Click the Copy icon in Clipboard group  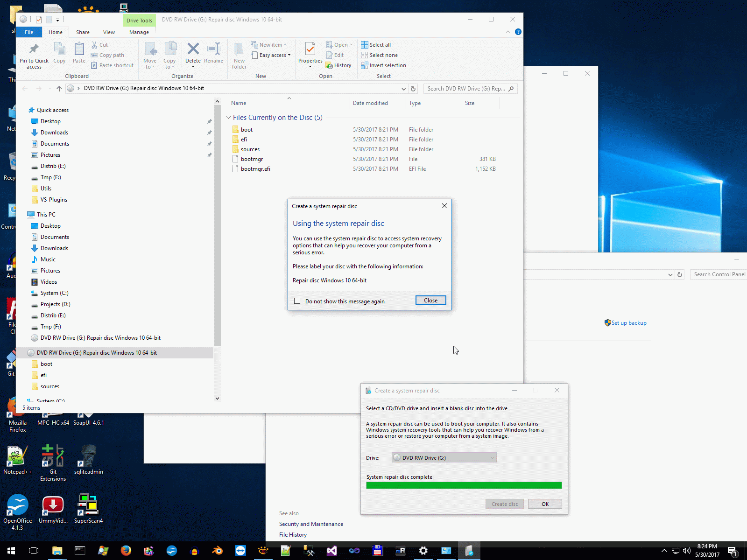[x=59, y=49]
